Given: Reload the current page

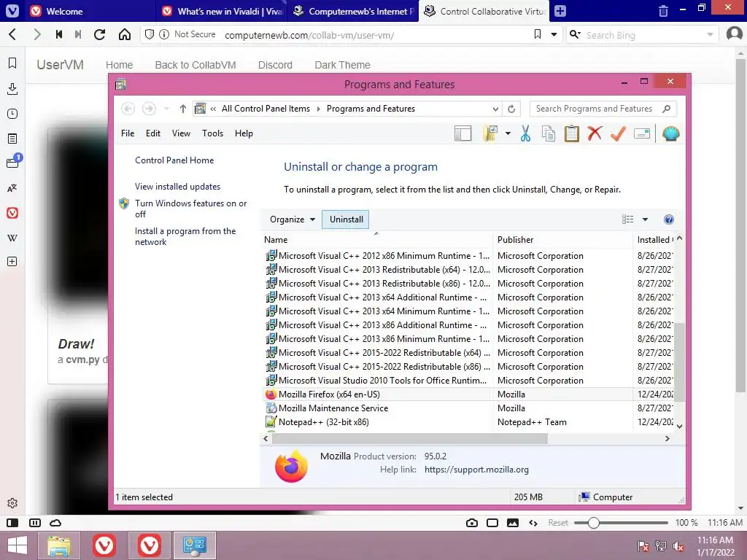Looking at the screenshot, I should [x=99, y=34].
